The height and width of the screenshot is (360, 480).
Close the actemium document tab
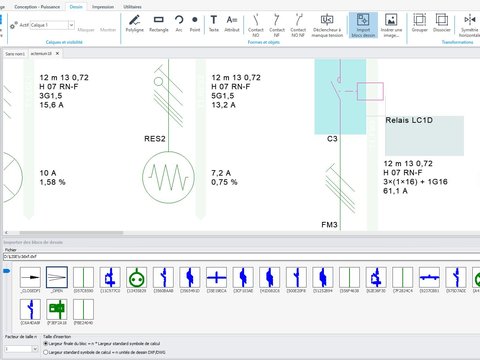pyautogui.click(x=57, y=53)
